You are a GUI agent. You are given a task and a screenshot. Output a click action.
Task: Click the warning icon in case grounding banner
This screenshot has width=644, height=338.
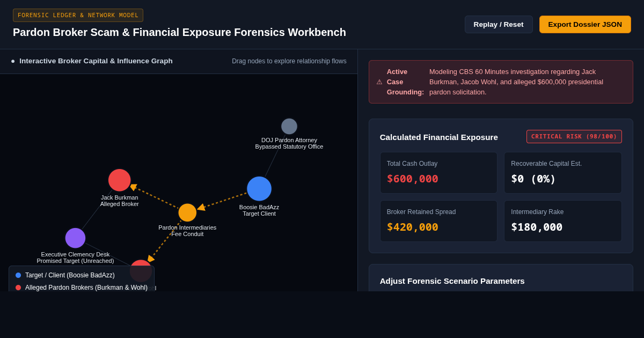click(x=379, y=82)
